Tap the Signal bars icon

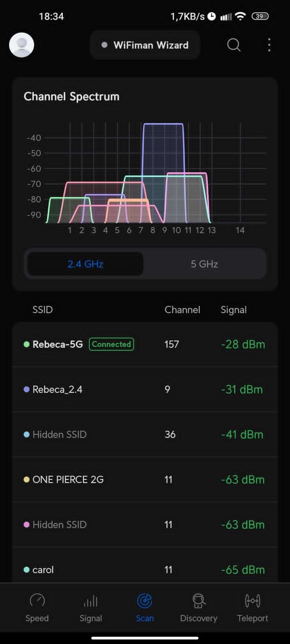[91, 601]
